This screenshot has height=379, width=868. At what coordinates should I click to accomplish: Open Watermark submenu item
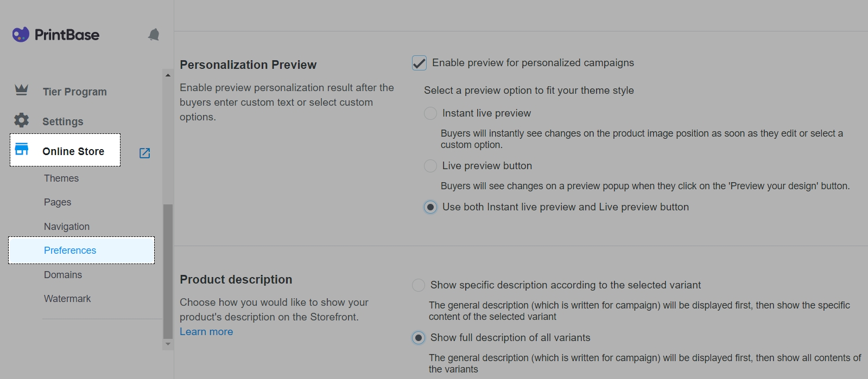pos(67,299)
